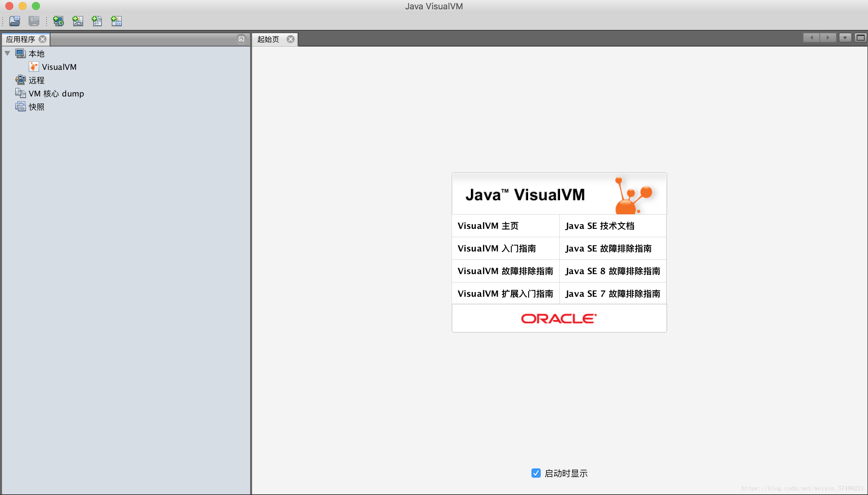Click the core dump icon beside VM 核心 dump

[20, 93]
